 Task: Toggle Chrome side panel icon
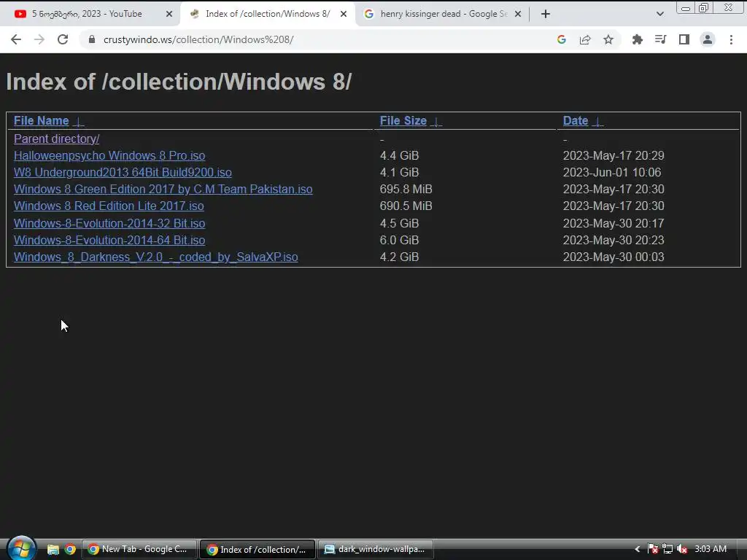[x=684, y=39]
